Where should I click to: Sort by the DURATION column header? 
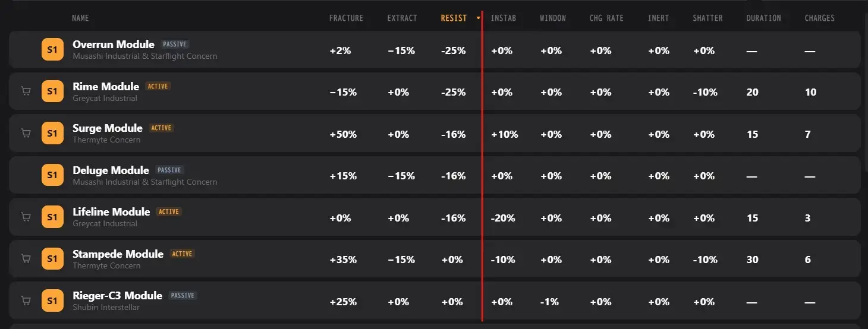pyautogui.click(x=763, y=18)
